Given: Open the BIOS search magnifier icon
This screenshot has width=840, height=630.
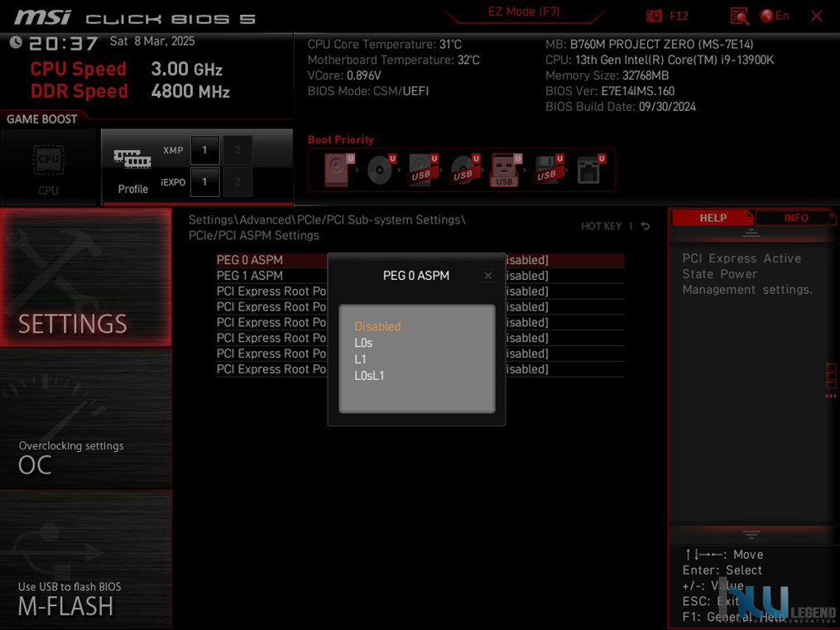Looking at the screenshot, I should pos(739,16).
